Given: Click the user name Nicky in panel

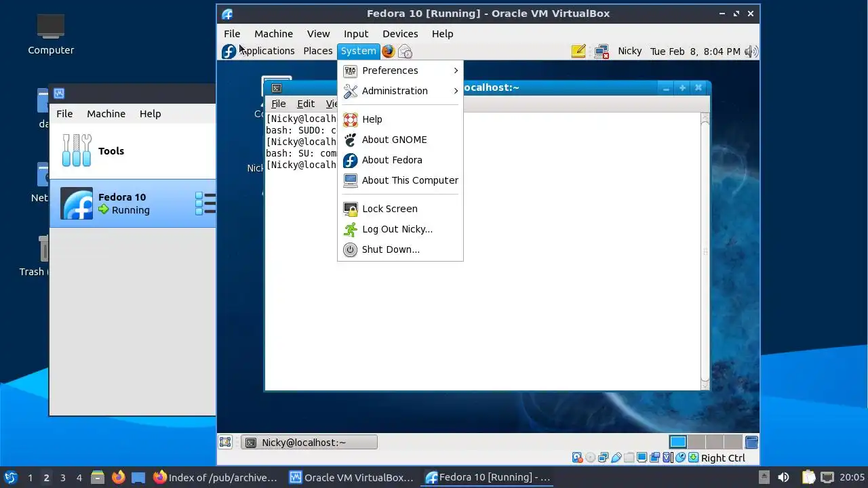Looking at the screenshot, I should (x=630, y=51).
